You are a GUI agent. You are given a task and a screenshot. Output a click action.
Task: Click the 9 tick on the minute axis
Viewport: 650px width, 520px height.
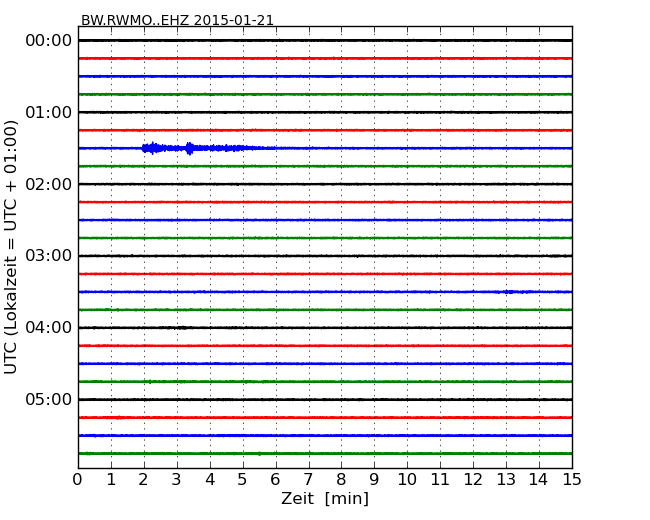[x=374, y=479]
